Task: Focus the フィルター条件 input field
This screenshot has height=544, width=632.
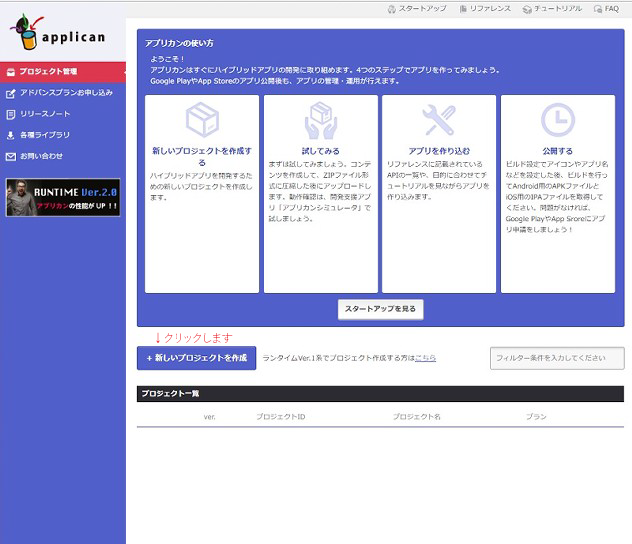Action: pyautogui.click(x=557, y=358)
